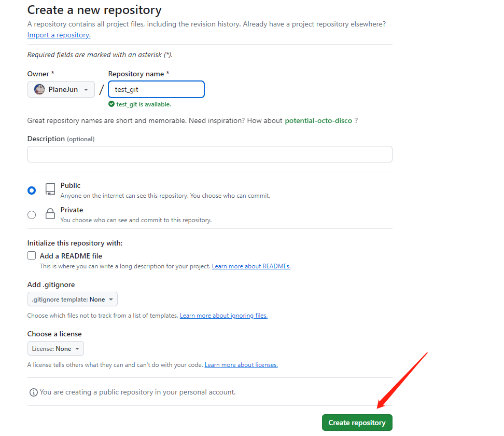
Task: Click into the Repository name field
Action: click(156, 89)
